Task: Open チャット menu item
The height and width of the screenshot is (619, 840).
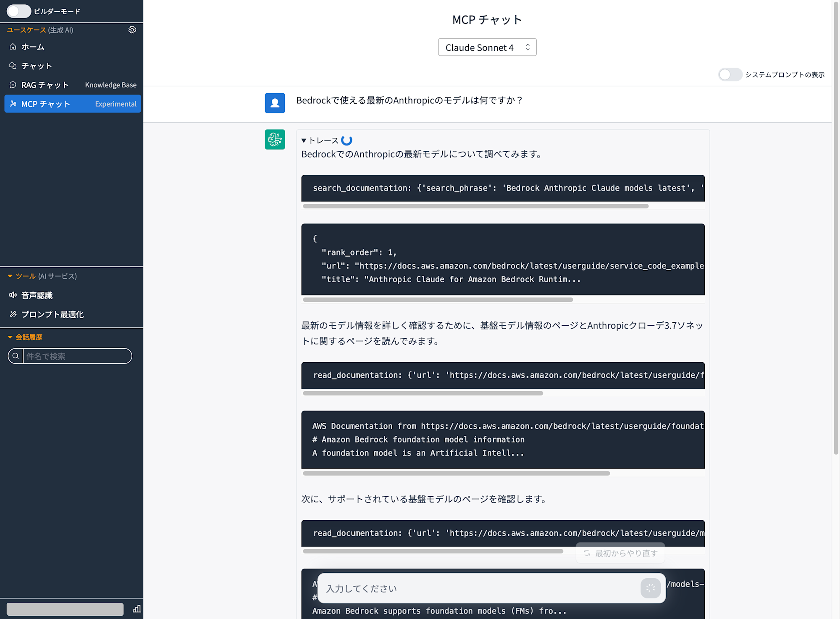Action: click(73, 66)
